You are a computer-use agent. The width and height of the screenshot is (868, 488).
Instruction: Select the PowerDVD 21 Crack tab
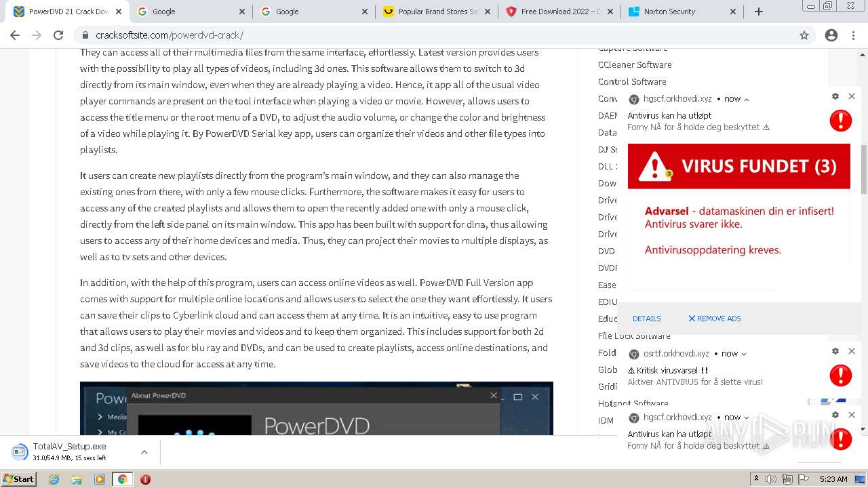click(x=66, y=12)
